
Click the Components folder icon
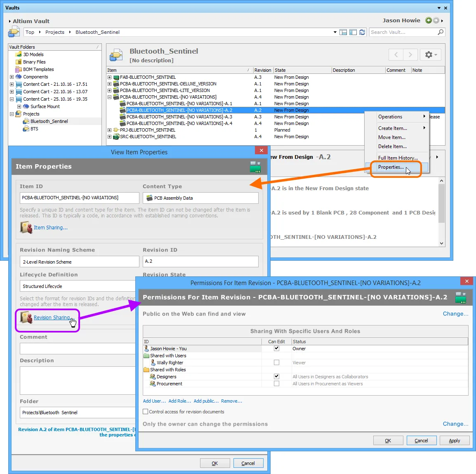coord(19,77)
